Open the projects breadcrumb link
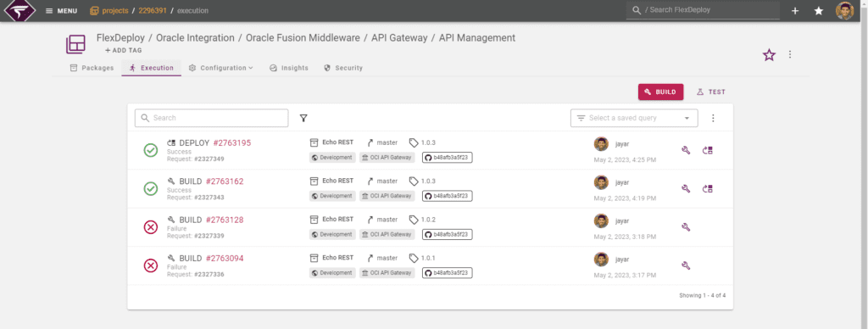Screen dimensions: 868x329 (109, 11)
